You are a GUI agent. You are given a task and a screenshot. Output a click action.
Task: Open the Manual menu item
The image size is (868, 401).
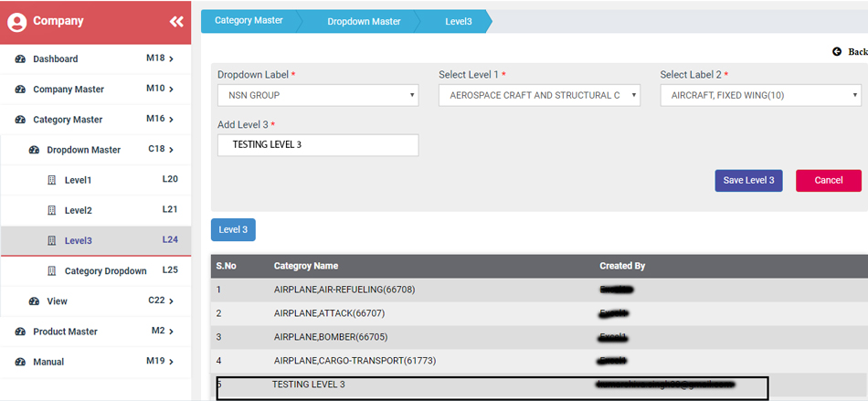click(x=48, y=362)
